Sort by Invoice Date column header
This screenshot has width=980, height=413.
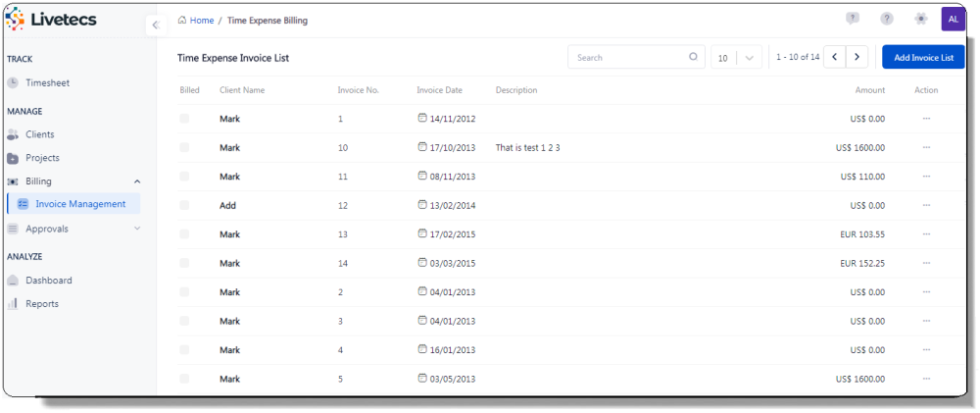coord(439,90)
